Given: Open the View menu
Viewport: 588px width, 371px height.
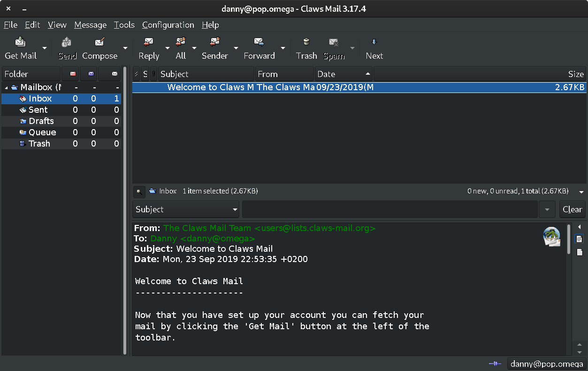Looking at the screenshot, I should [57, 25].
